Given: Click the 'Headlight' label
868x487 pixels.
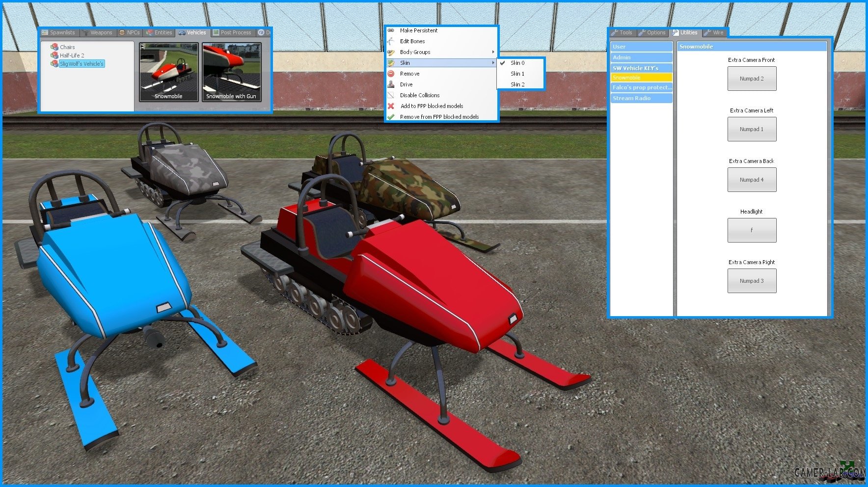Looking at the screenshot, I should pos(752,212).
